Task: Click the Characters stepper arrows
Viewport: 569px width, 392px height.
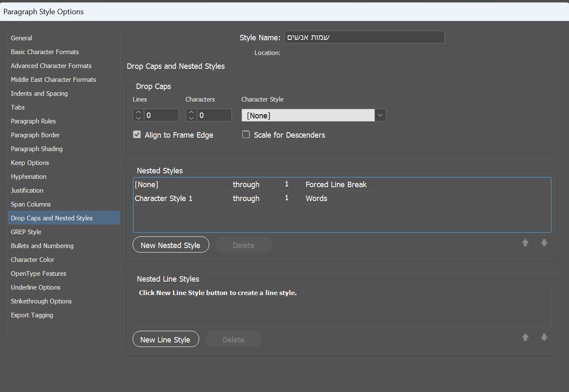Action: pyautogui.click(x=191, y=115)
